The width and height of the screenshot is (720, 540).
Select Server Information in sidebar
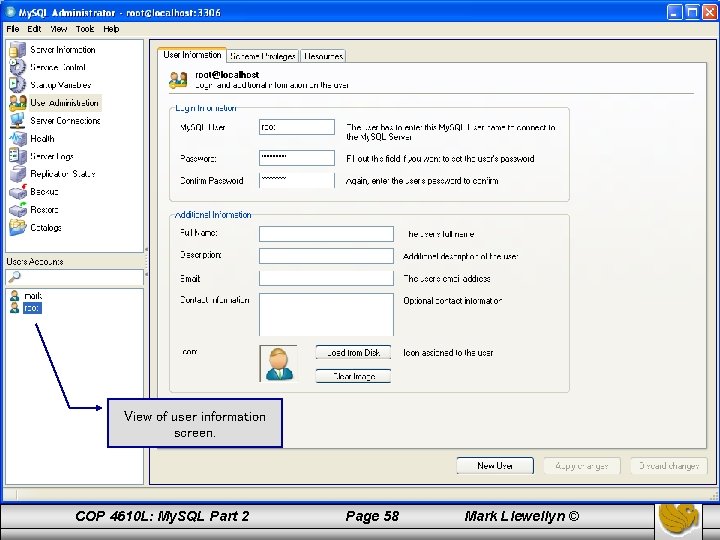62,50
